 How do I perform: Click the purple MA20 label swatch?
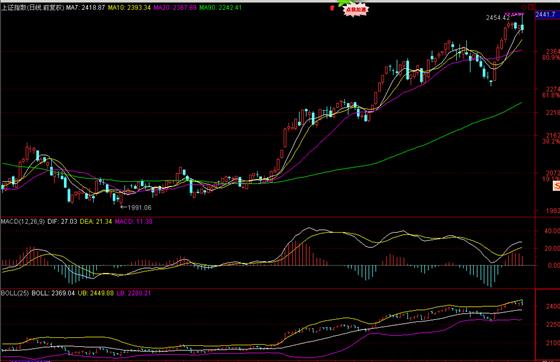click(x=175, y=7)
